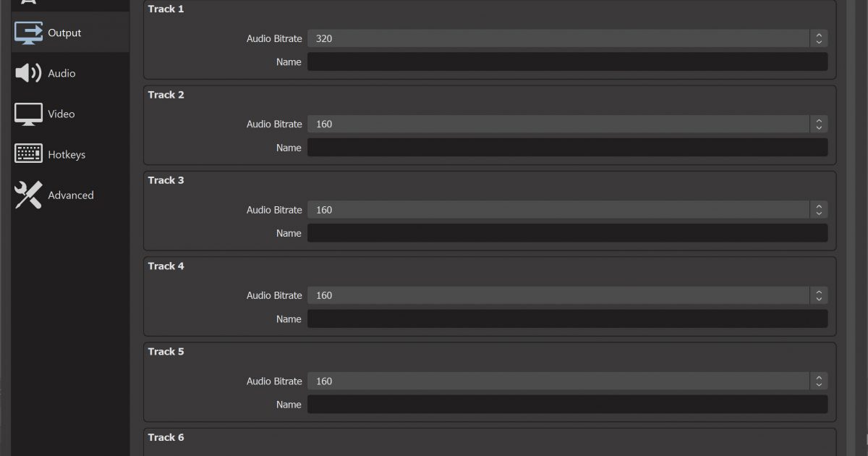Click the vertical scrollbar beside the tracks
The width and height of the screenshot is (868, 456).
point(851,217)
